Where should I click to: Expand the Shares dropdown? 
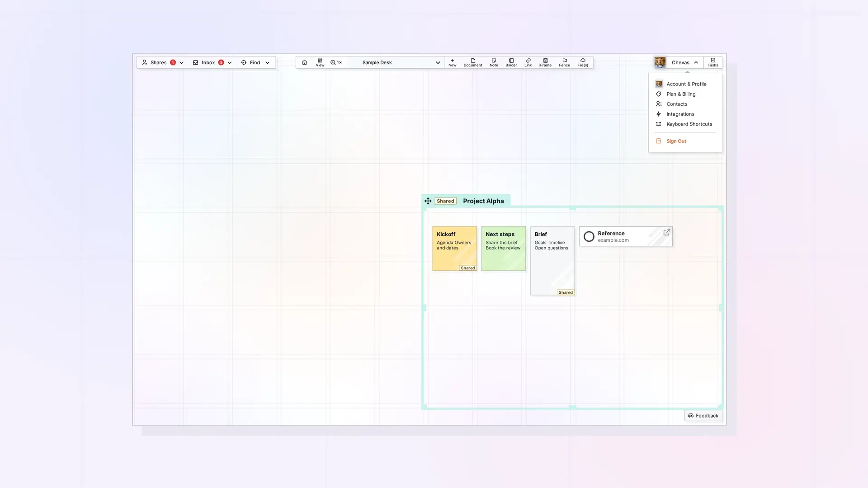tap(181, 63)
